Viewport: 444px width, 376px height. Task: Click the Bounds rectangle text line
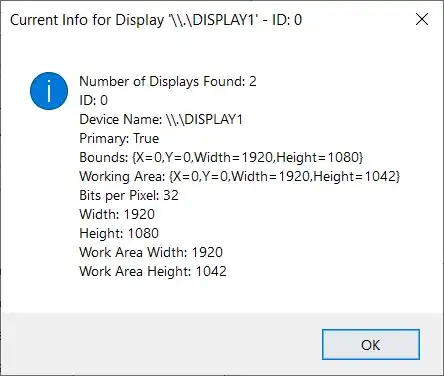tap(221, 157)
